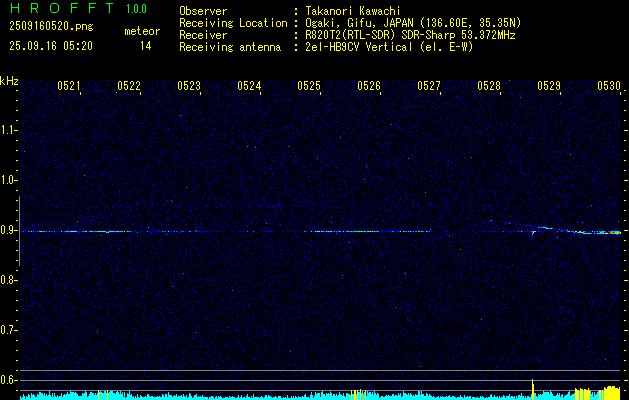The height and width of the screenshot is (400, 629).
Task: Click the meteor label
Action: [142, 31]
